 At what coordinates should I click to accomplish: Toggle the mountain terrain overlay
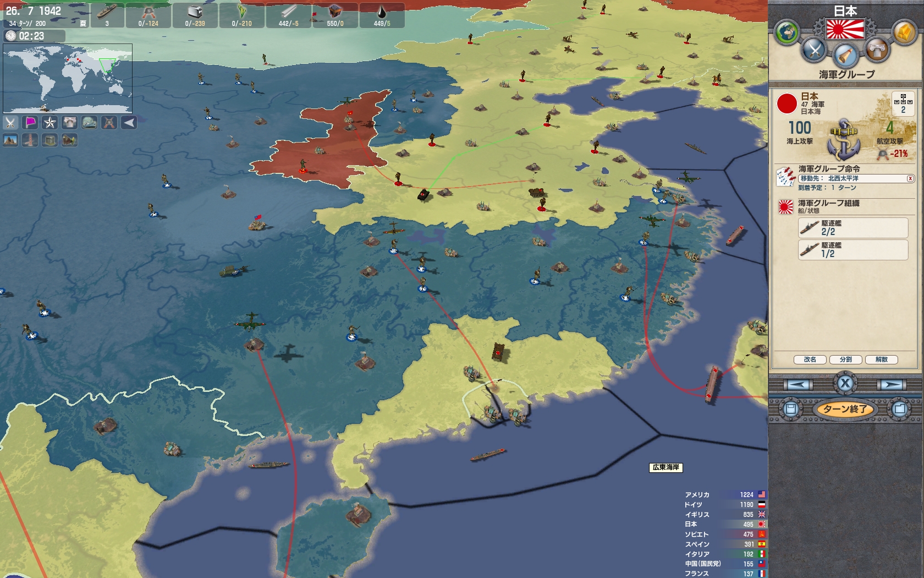point(10,140)
